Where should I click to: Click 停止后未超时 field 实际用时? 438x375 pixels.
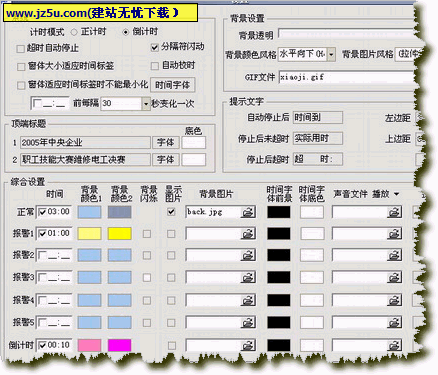click(x=318, y=138)
